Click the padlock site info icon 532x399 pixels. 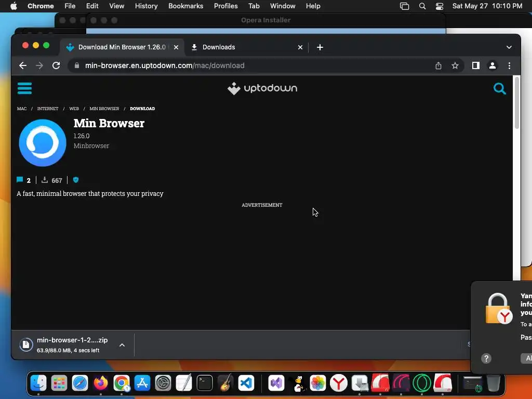click(77, 65)
